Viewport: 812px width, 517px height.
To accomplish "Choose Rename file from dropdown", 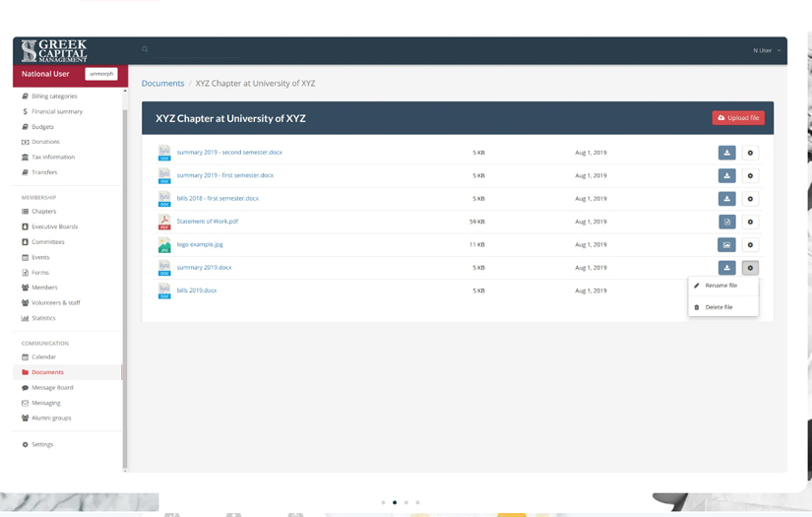I will click(723, 286).
